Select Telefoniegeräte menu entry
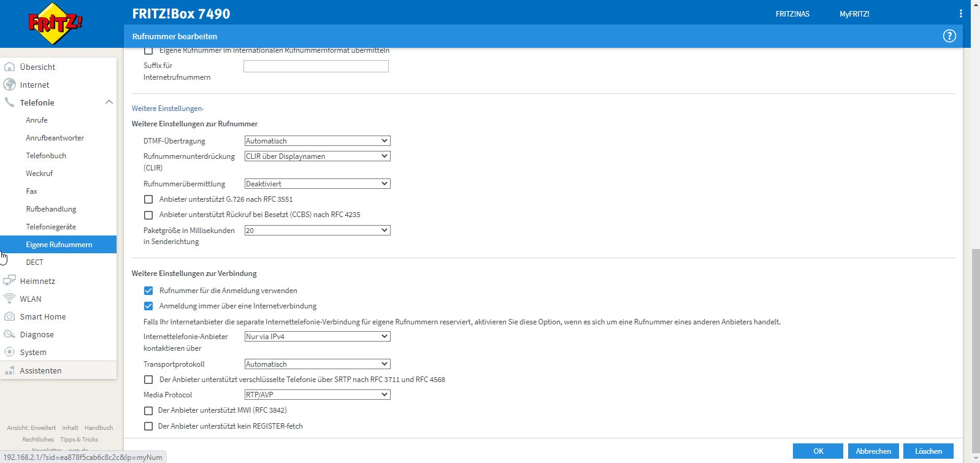Viewport: 980px width, 463px height. click(x=51, y=227)
